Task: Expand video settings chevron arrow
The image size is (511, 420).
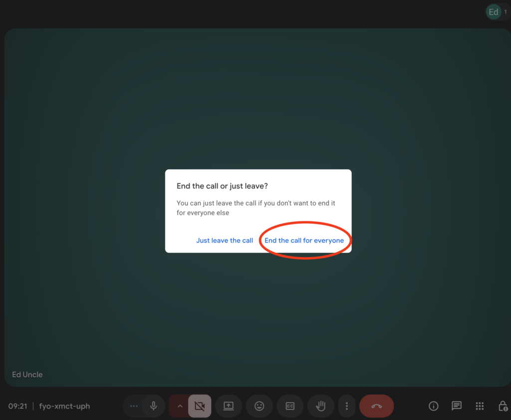Action: pos(180,406)
